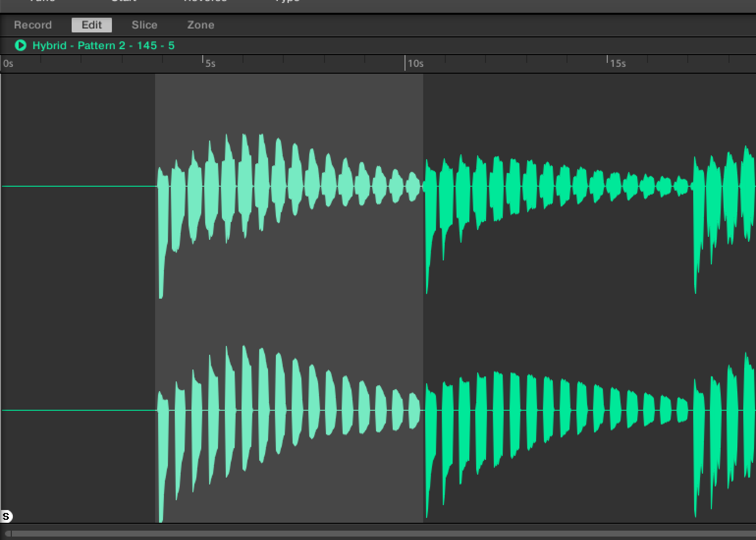Switch to the Record tab

[x=32, y=25]
